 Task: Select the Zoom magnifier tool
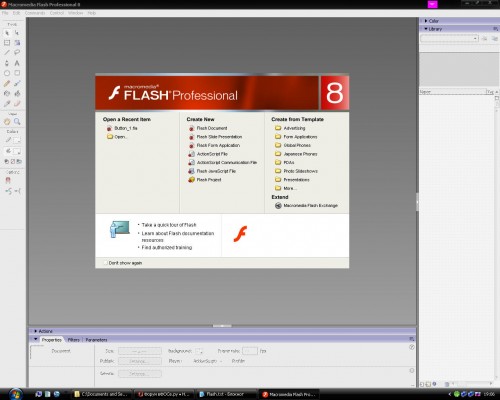coord(17,122)
